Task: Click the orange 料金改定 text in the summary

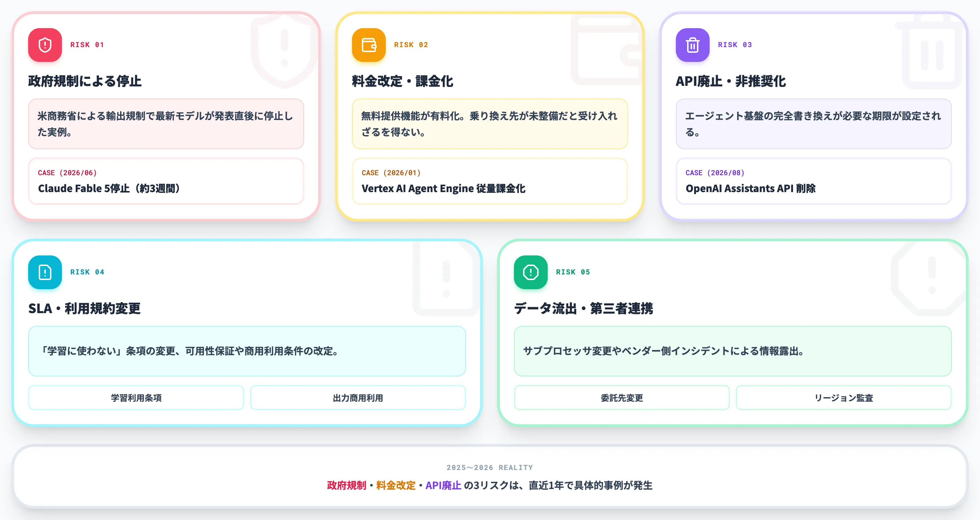Action: (x=396, y=486)
